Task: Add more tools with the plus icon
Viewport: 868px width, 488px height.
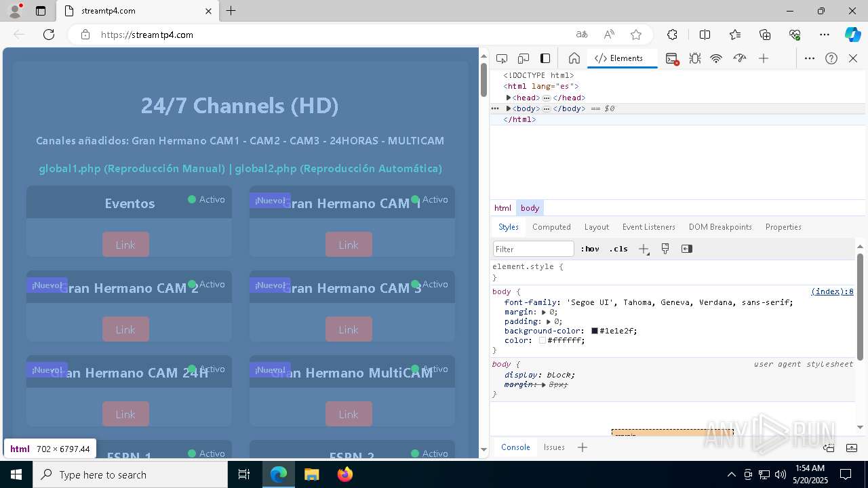Action: (x=764, y=58)
